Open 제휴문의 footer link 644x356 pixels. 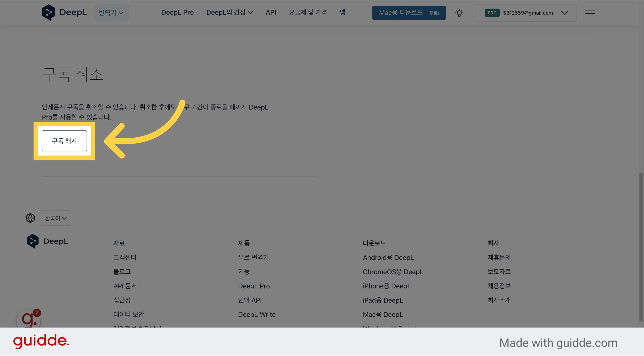(499, 257)
